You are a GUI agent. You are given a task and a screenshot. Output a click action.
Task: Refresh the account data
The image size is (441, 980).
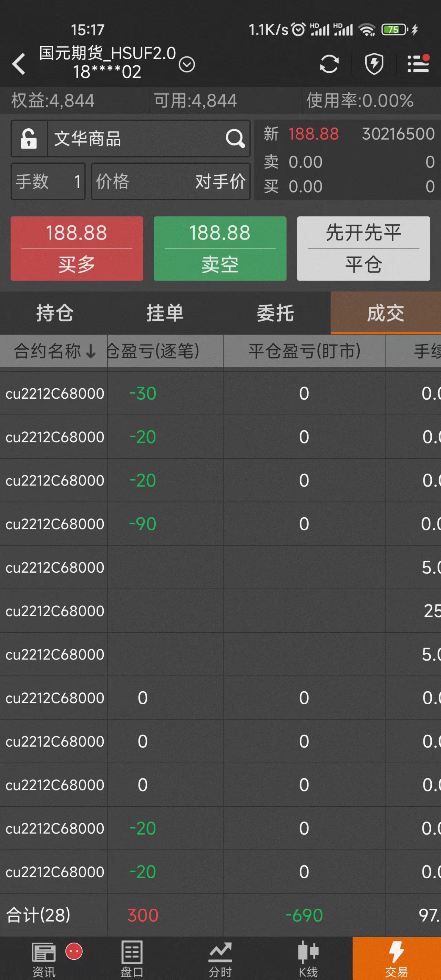(x=329, y=64)
